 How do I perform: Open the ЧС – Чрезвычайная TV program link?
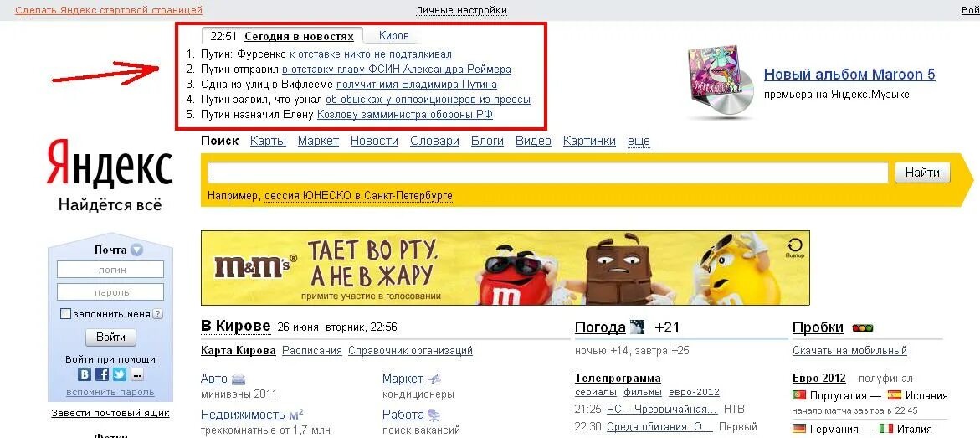point(661,410)
